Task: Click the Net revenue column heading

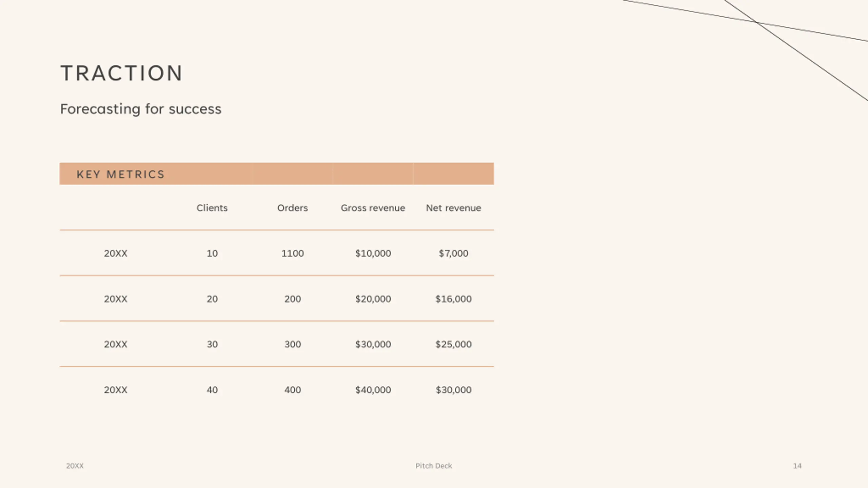Action: (453, 208)
